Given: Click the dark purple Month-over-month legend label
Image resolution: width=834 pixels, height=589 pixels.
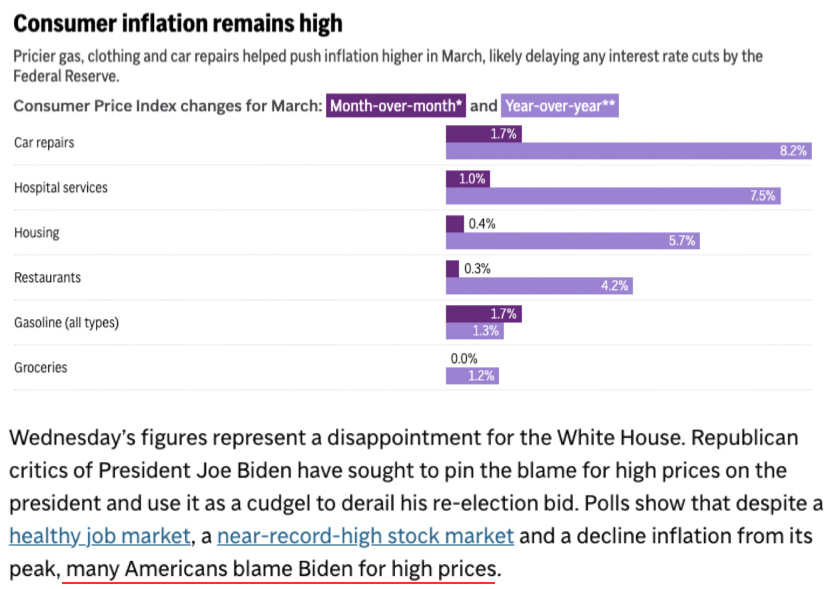Looking at the screenshot, I should 396,106.
